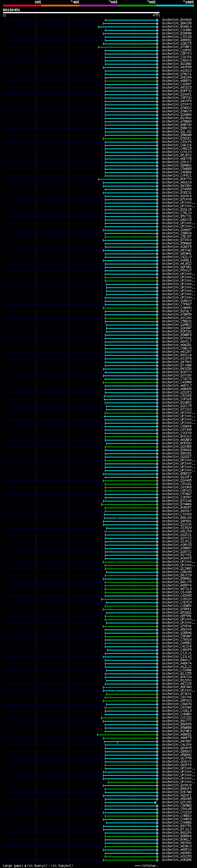
Task: Select label UniRef100_B9X751
Action: click(x=177, y=826)
